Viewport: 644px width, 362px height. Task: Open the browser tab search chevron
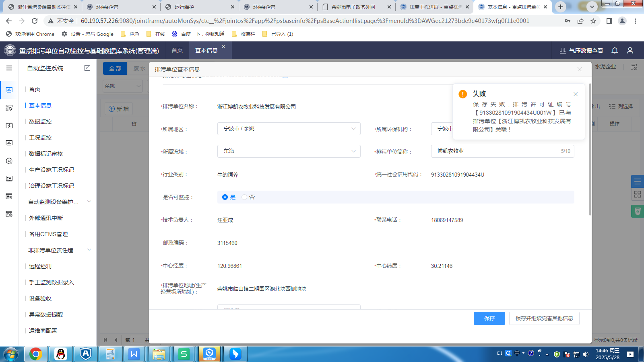coord(592,6)
